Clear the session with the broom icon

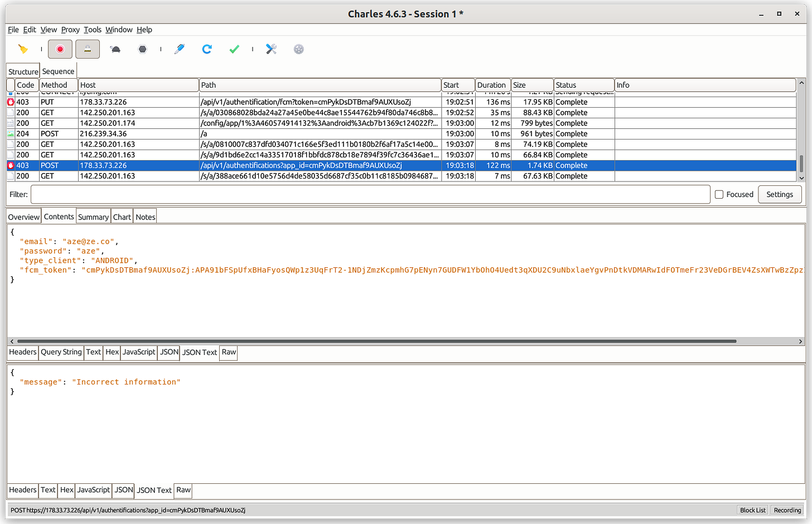click(x=23, y=49)
